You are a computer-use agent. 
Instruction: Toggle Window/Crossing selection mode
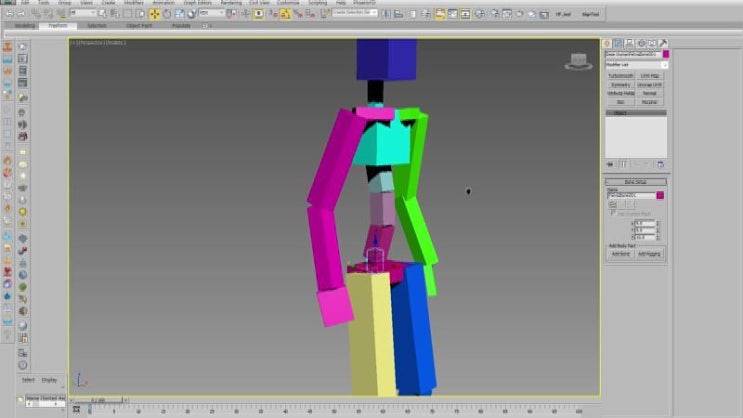tap(141, 14)
